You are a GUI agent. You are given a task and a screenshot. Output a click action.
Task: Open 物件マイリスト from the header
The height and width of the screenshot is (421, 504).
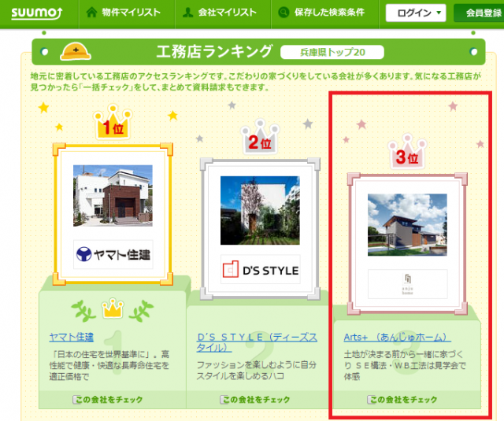point(132,13)
